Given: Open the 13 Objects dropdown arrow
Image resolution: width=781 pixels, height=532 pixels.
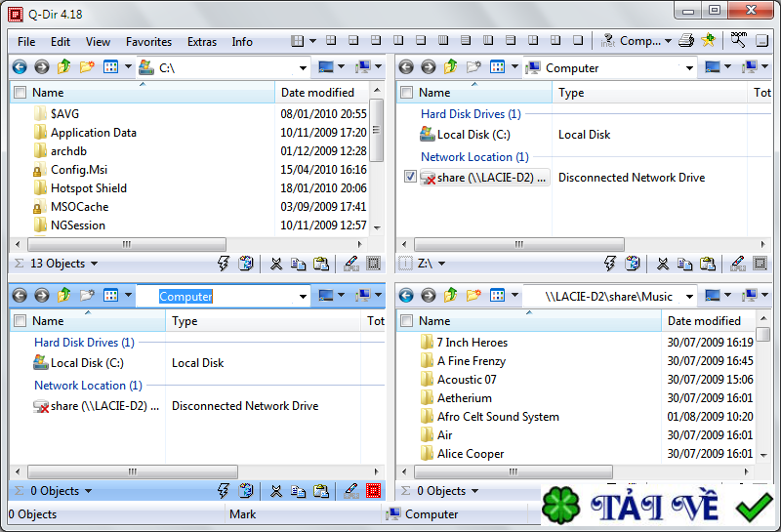Looking at the screenshot, I should pyautogui.click(x=94, y=264).
